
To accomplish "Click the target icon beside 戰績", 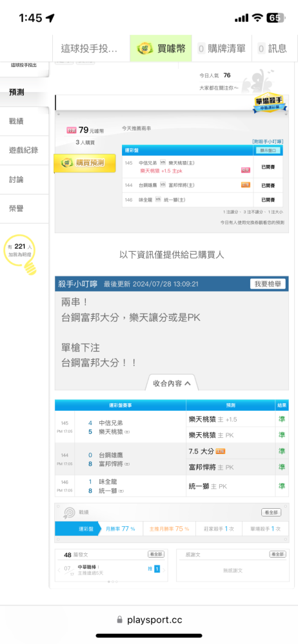I will coord(69,512).
